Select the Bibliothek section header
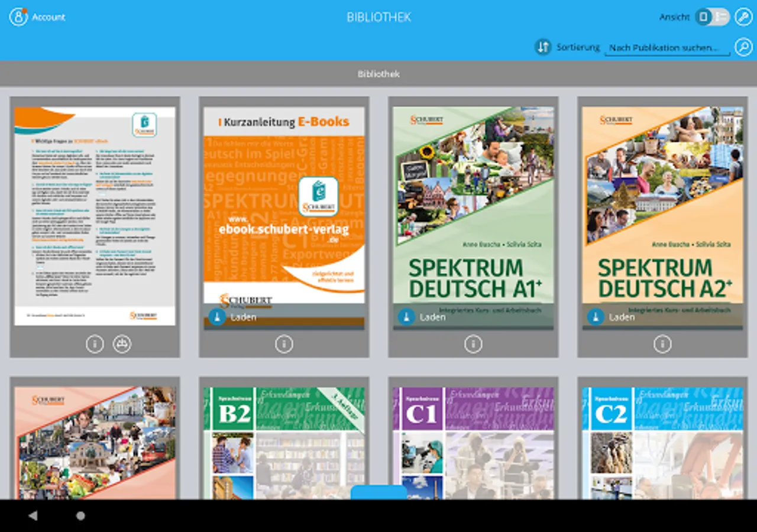The image size is (757, 532). pos(378,74)
